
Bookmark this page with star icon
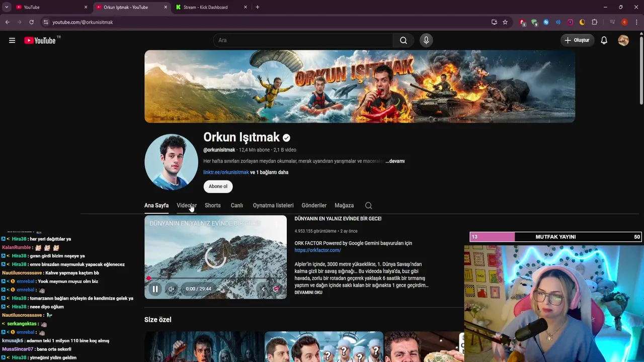click(505, 22)
